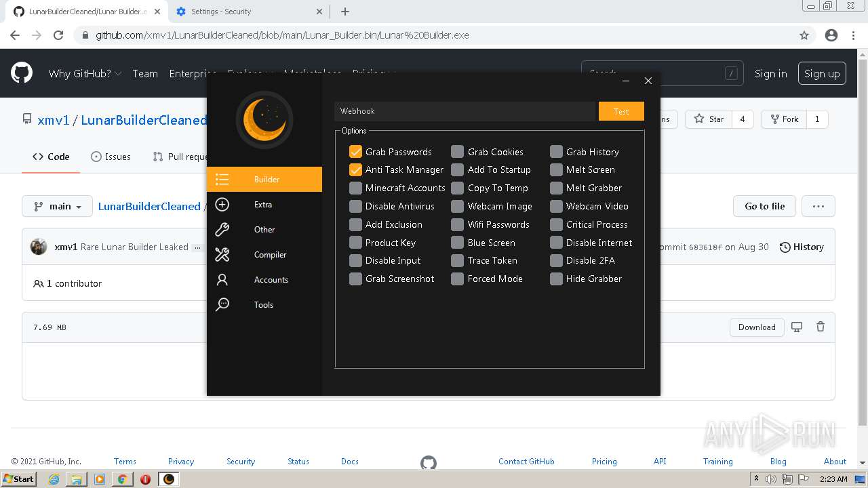The width and height of the screenshot is (868, 488).
Task: Open Compiler via crossed-tools icon
Action: point(222,255)
